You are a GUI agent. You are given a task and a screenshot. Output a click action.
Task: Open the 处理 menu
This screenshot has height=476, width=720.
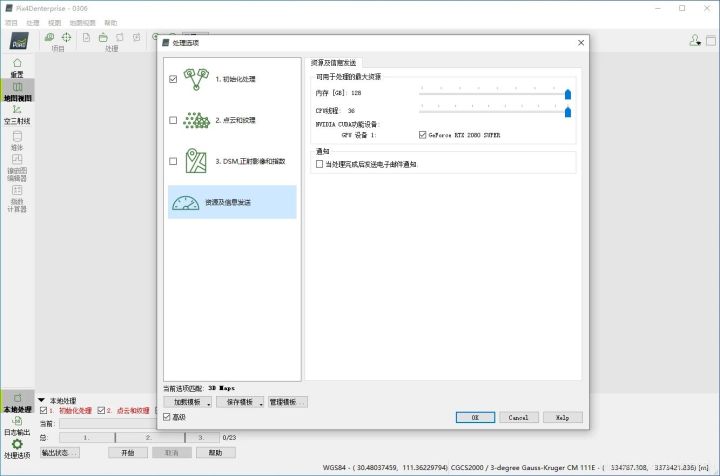(33, 22)
